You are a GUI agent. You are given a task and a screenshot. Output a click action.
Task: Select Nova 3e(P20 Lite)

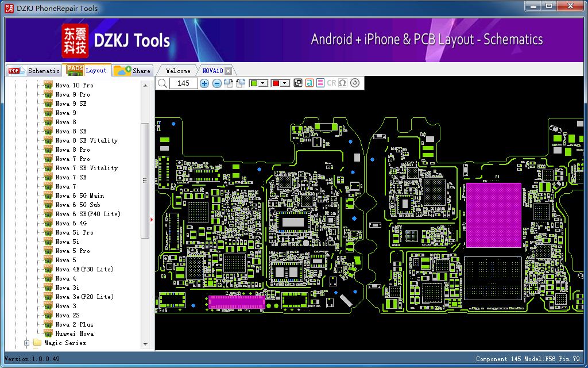pos(84,297)
